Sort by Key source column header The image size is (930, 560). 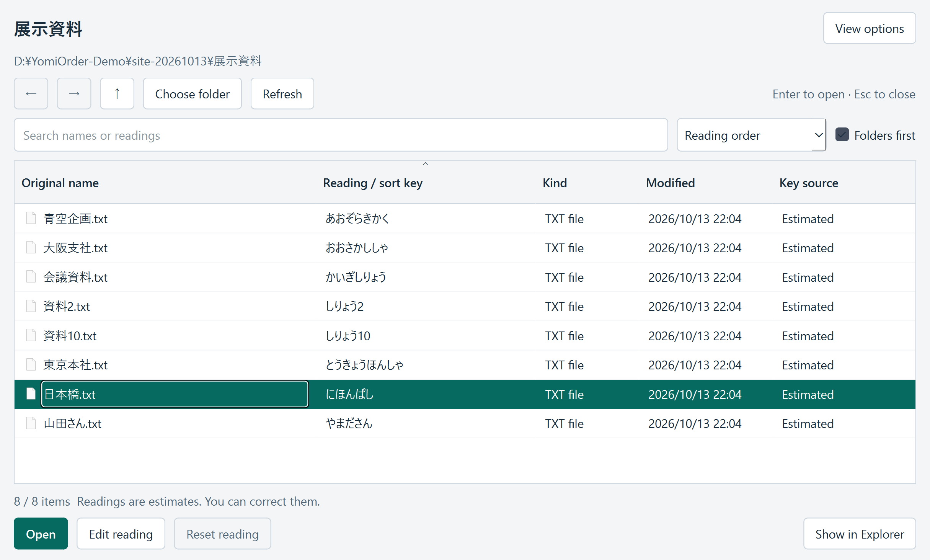tap(809, 183)
